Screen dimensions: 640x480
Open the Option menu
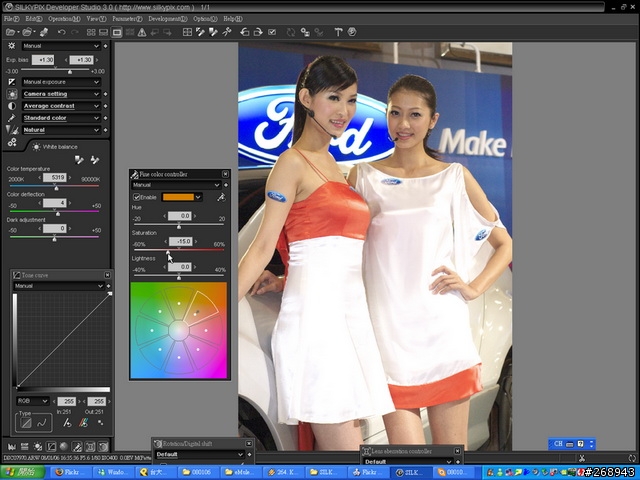[x=205, y=19]
